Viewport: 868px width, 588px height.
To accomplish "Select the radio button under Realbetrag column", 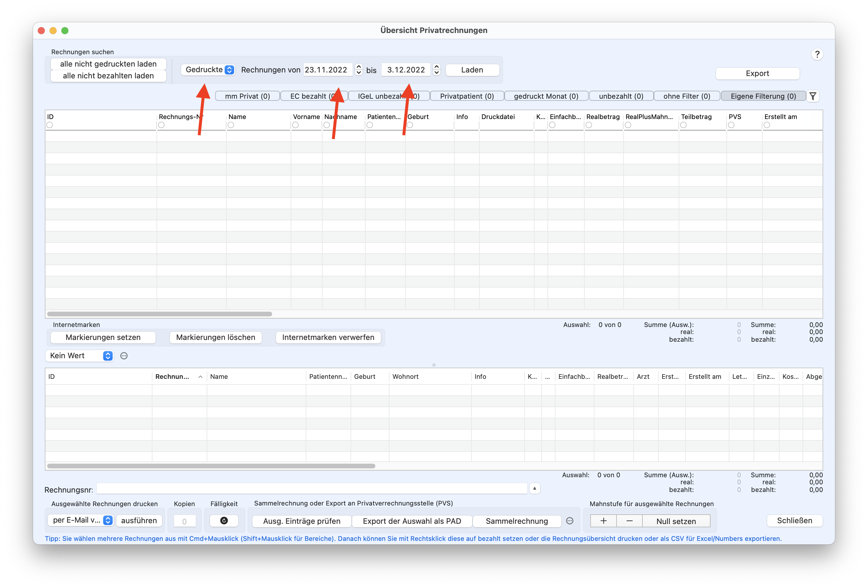I will point(589,125).
